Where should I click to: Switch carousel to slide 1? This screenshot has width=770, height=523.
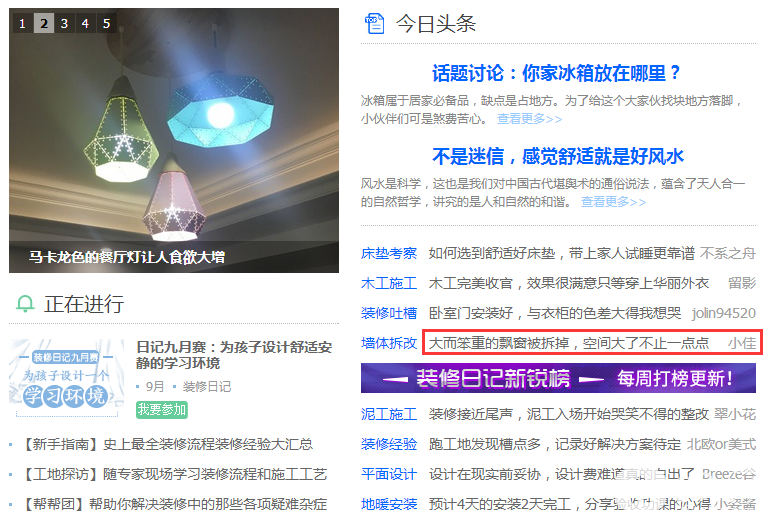tap(23, 23)
